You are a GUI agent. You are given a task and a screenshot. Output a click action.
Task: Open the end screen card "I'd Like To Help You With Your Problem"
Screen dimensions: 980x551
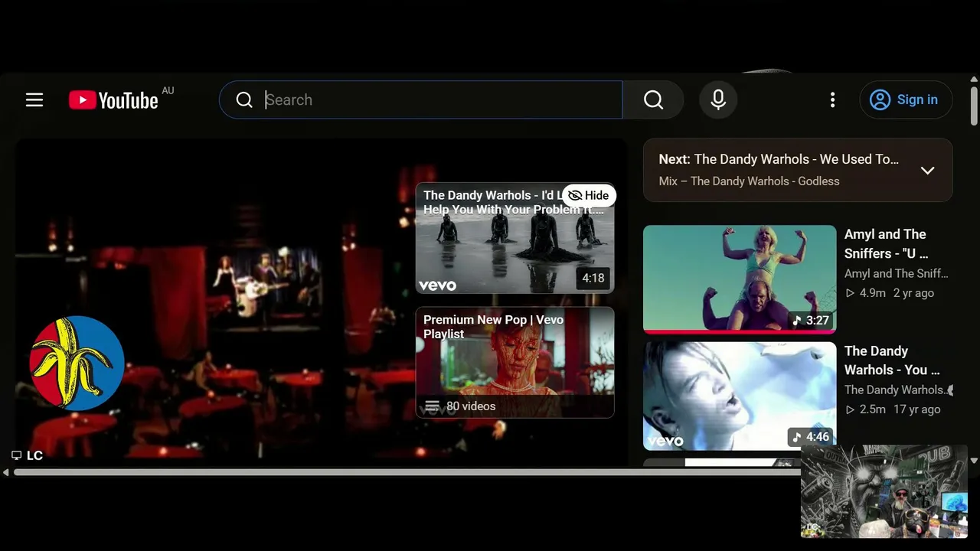click(x=514, y=238)
